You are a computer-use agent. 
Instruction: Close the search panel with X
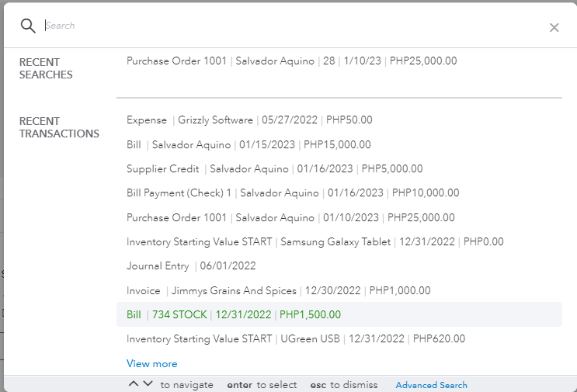pyautogui.click(x=554, y=28)
